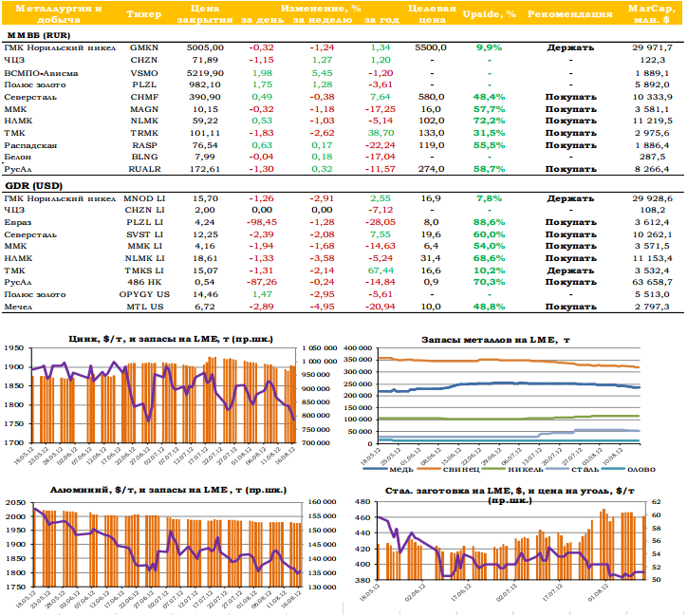687x616 pixels.
Task: Select Покупать recommendation for Мечел
Action: [570, 307]
